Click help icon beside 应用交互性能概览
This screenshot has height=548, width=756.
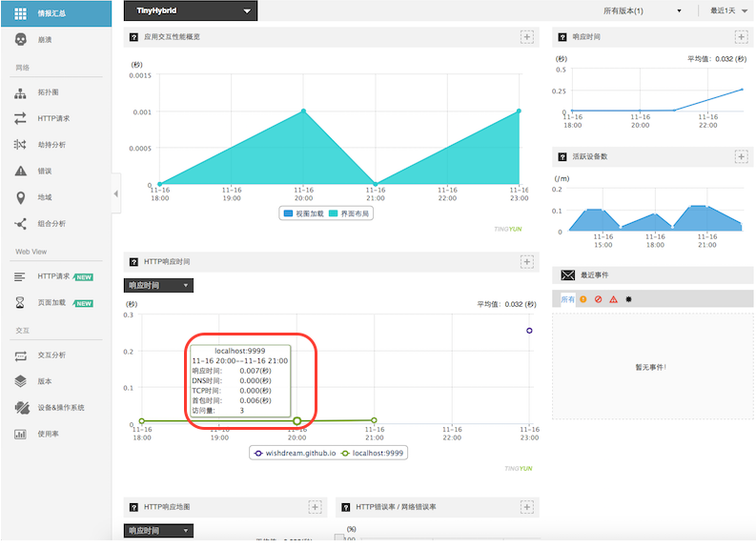(x=133, y=37)
